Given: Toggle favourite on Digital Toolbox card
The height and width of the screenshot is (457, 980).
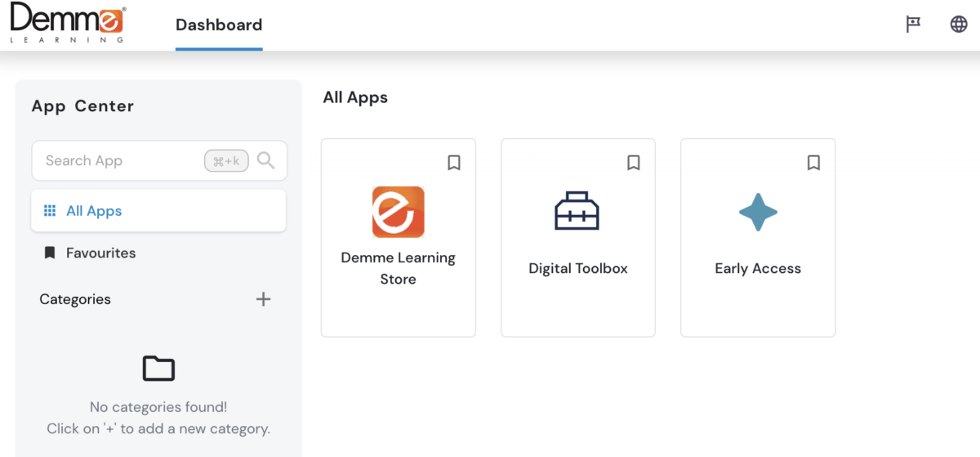Looking at the screenshot, I should click(634, 163).
